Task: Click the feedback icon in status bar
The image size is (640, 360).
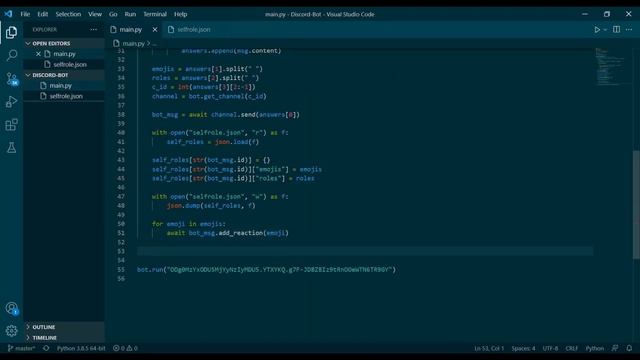Action: (x=615, y=348)
